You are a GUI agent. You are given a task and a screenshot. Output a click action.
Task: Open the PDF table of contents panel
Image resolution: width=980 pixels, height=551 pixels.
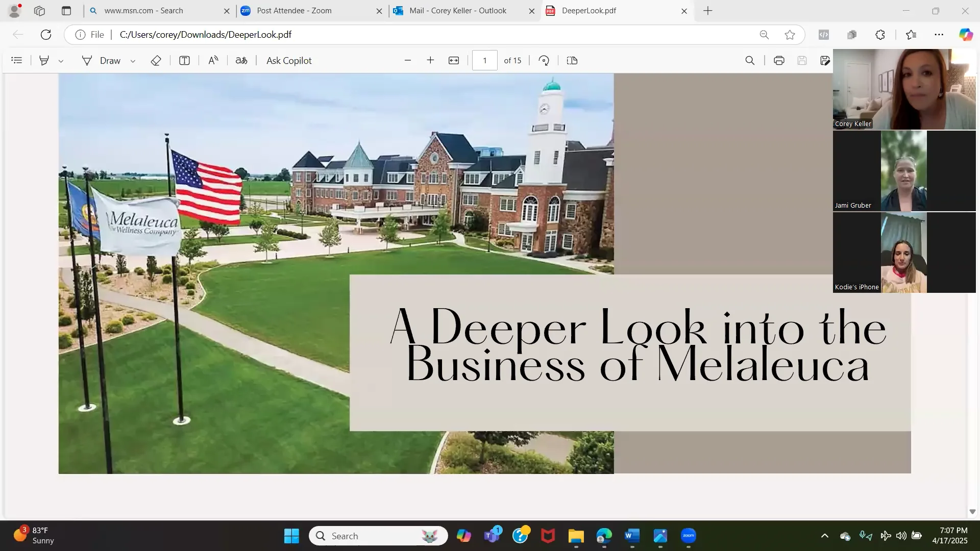pos(17,60)
